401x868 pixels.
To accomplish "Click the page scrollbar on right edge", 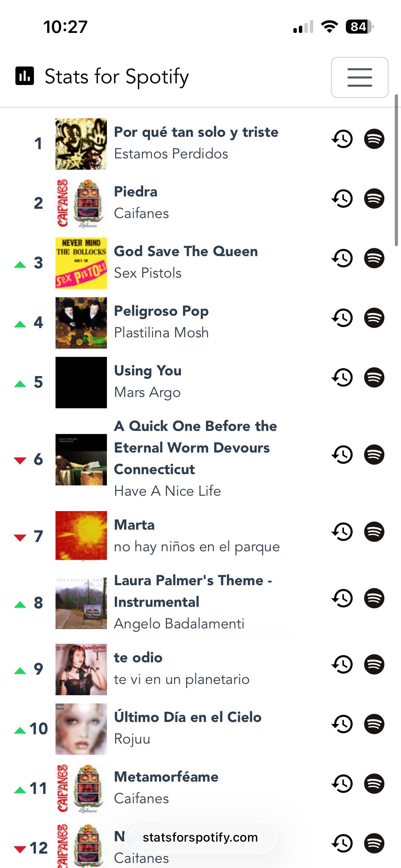I will (x=396, y=170).
